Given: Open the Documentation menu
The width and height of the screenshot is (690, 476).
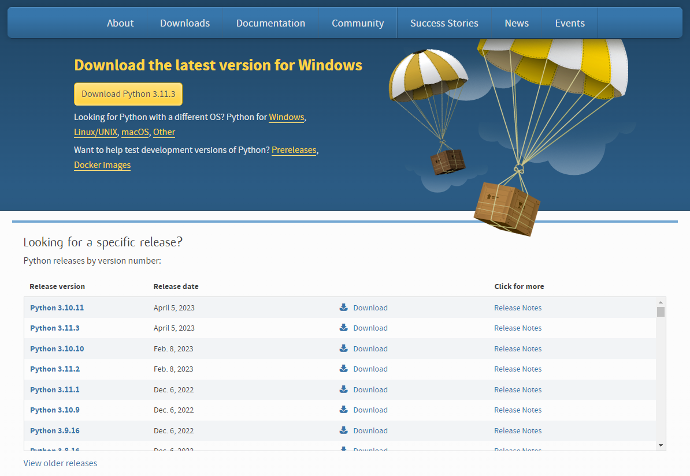Looking at the screenshot, I should [x=271, y=23].
